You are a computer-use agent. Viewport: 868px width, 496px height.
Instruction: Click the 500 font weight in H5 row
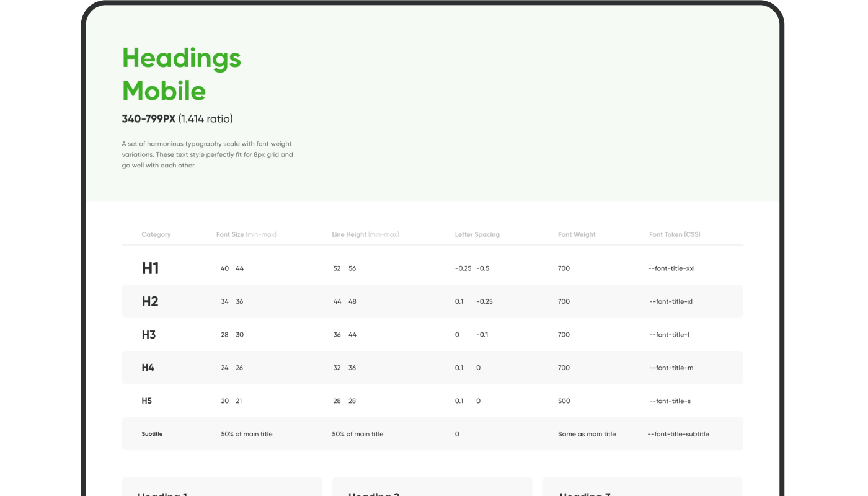(x=564, y=401)
